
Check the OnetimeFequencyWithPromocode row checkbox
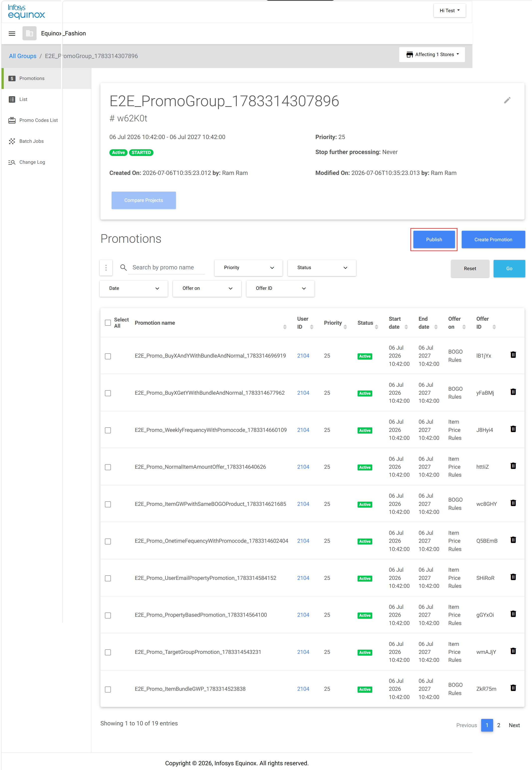click(x=108, y=541)
